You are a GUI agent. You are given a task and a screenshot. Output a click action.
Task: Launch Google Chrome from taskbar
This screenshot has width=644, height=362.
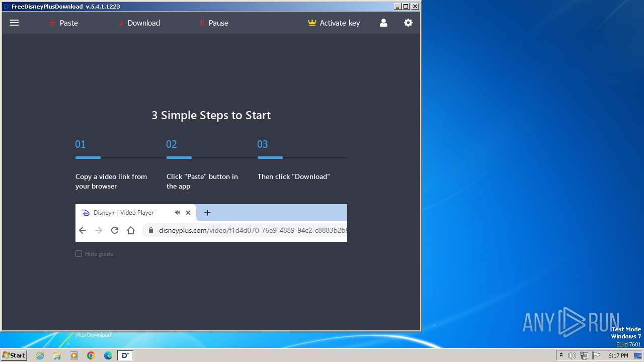[91, 355]
